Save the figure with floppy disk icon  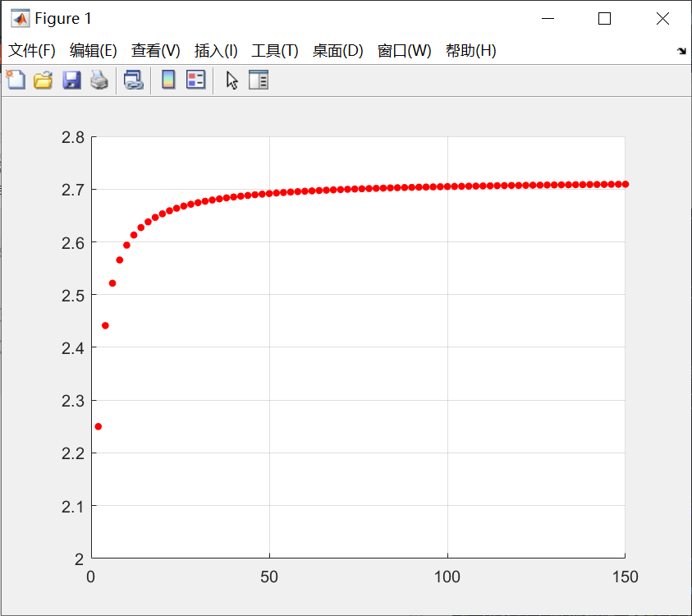pyautogui.click(x=71, y=80)
